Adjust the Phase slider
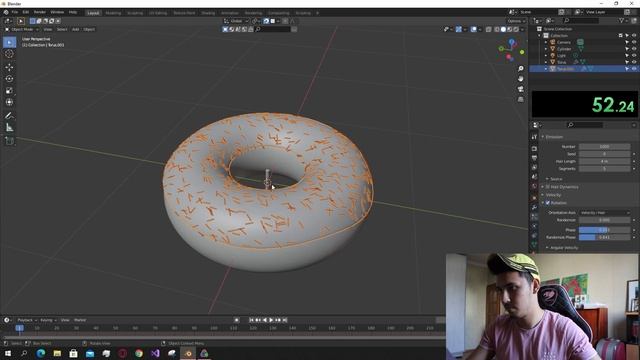The height and width of the screenshot is (360, 640). (x=605, y=230)
